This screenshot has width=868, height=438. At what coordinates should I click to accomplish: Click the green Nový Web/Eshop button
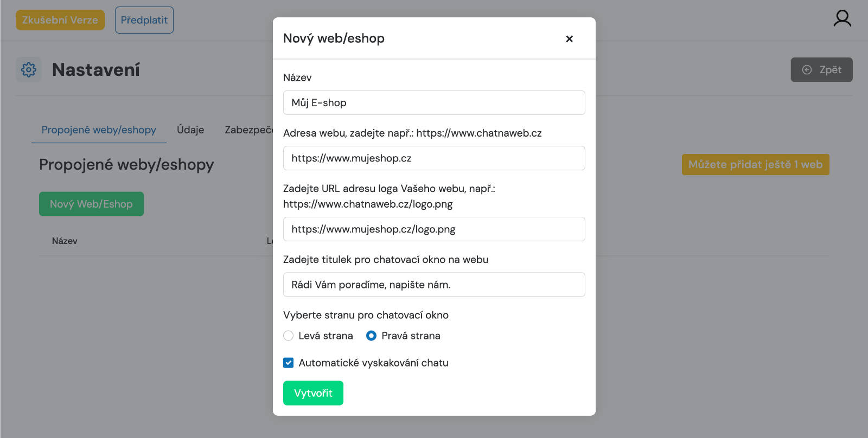91,204
